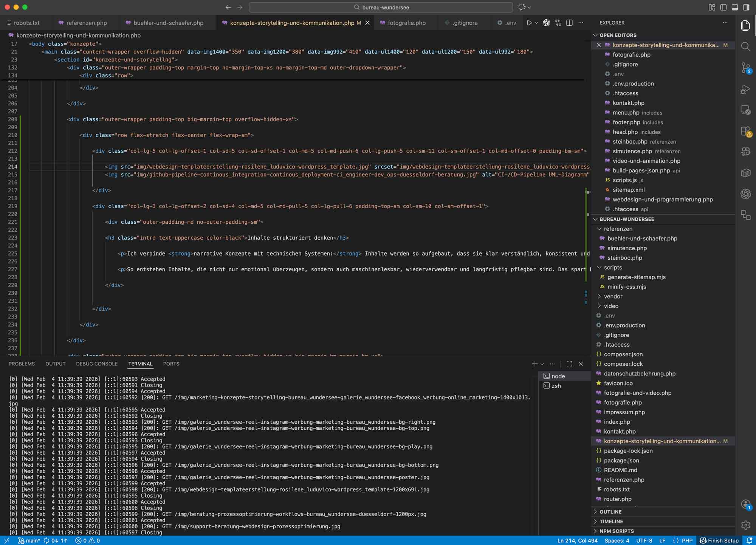Viewport: 756px width, 545px height.
Task: Open the Search view in the activity bar
Action: point(746,46)
